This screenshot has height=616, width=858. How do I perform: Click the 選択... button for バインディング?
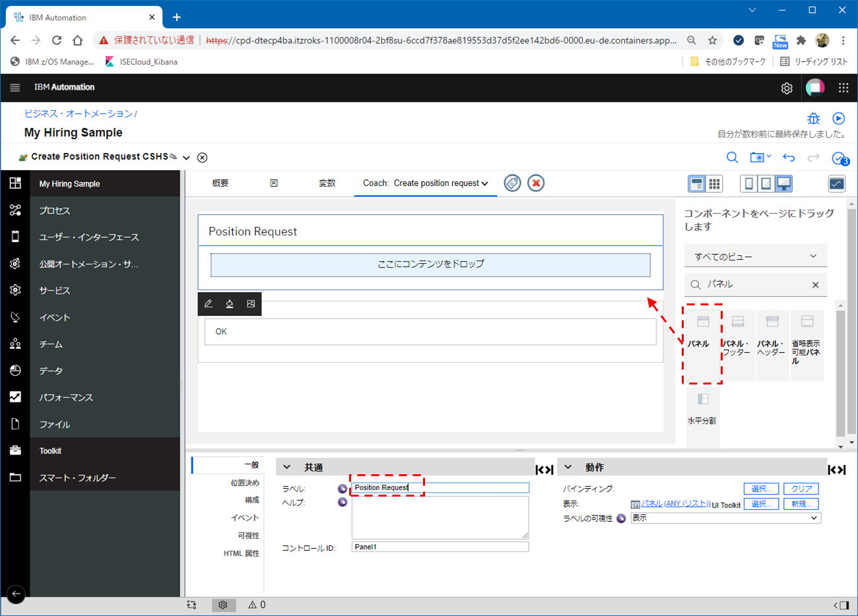click(761, 489)
